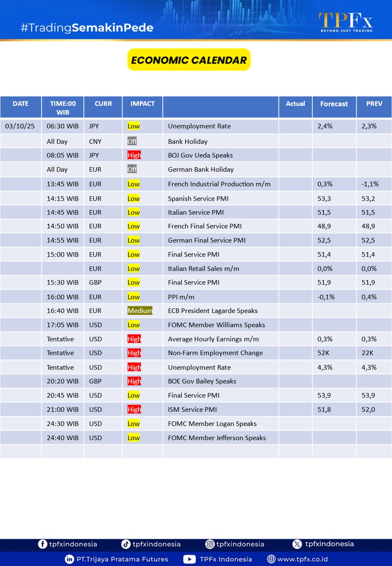Click the YouTube icon in the footer
The image size is (392, 566).
tap(189, 559)
